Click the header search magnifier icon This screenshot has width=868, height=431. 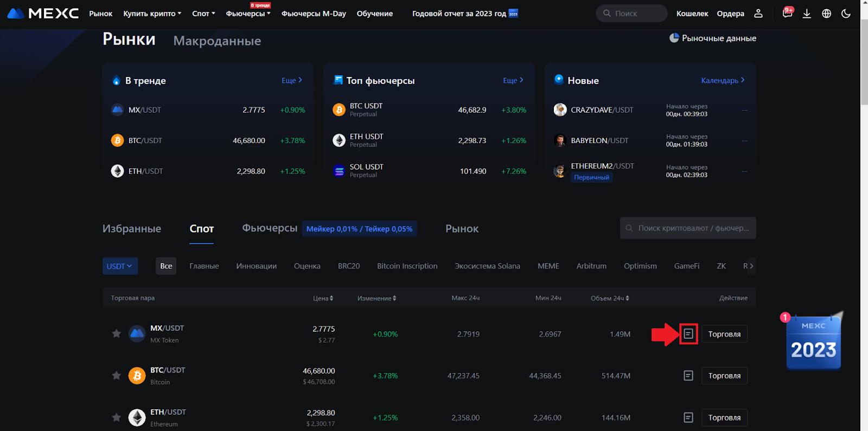[607, 14]
